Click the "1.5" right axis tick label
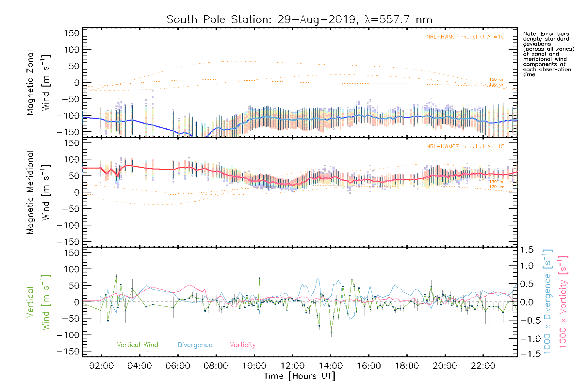The width and height of the screenshot is (588, 392). [x=527, y=250]
